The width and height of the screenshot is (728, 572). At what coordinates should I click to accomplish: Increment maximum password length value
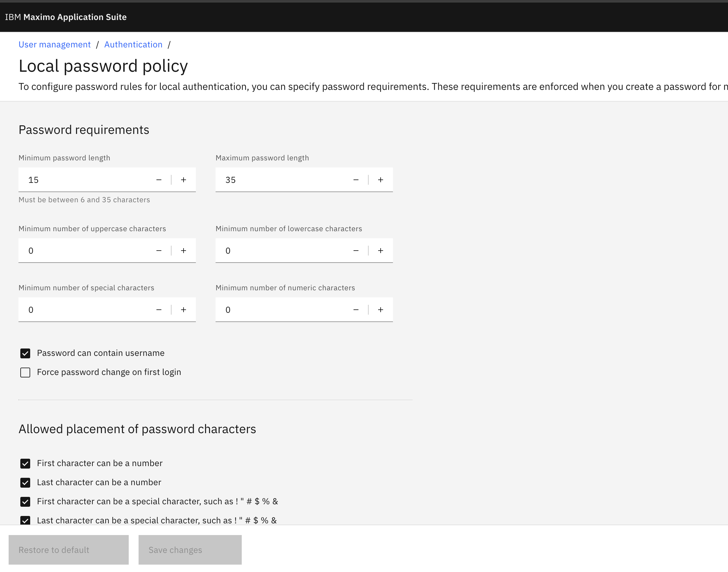[x=380, y=180]
